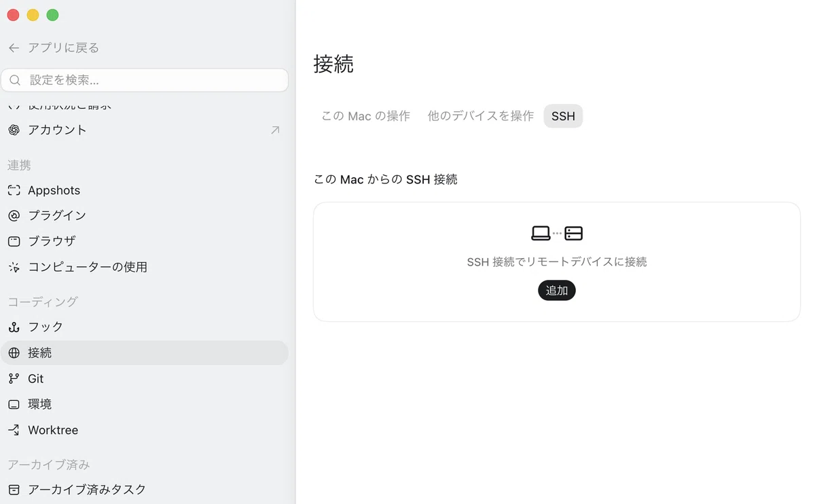Click the プラグイン at-sign icon

tap(14, 215)
